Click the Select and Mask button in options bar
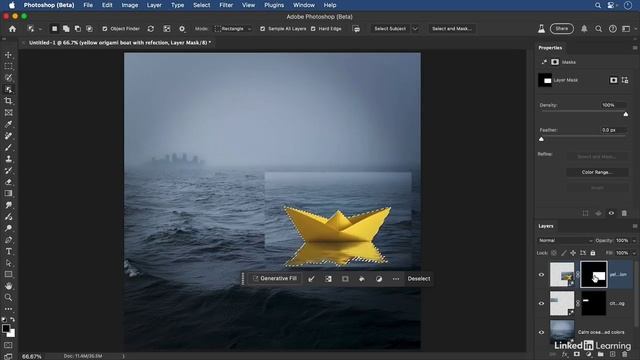This screenshot has width=640, height=360. [451, 29]
